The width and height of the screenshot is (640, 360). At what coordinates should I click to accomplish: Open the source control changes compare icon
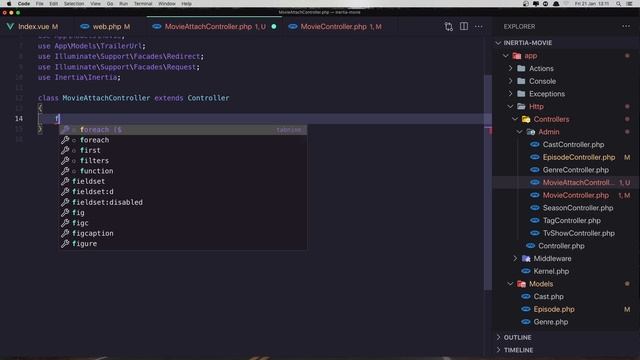(449, 27)
